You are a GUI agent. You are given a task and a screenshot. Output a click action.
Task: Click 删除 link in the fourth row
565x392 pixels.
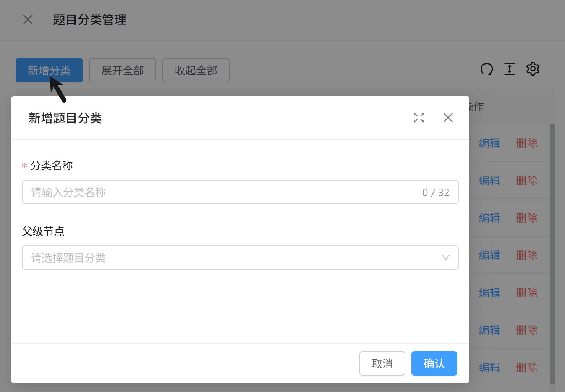coord(526,255)
